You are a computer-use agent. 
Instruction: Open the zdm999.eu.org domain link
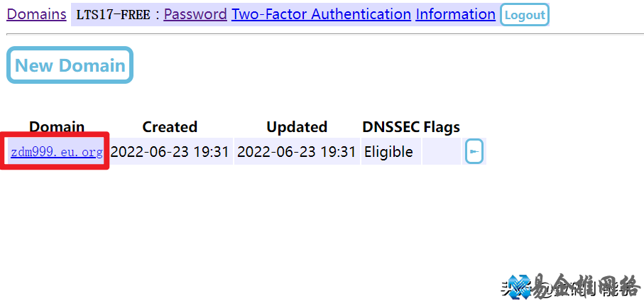tap(57, 152)
